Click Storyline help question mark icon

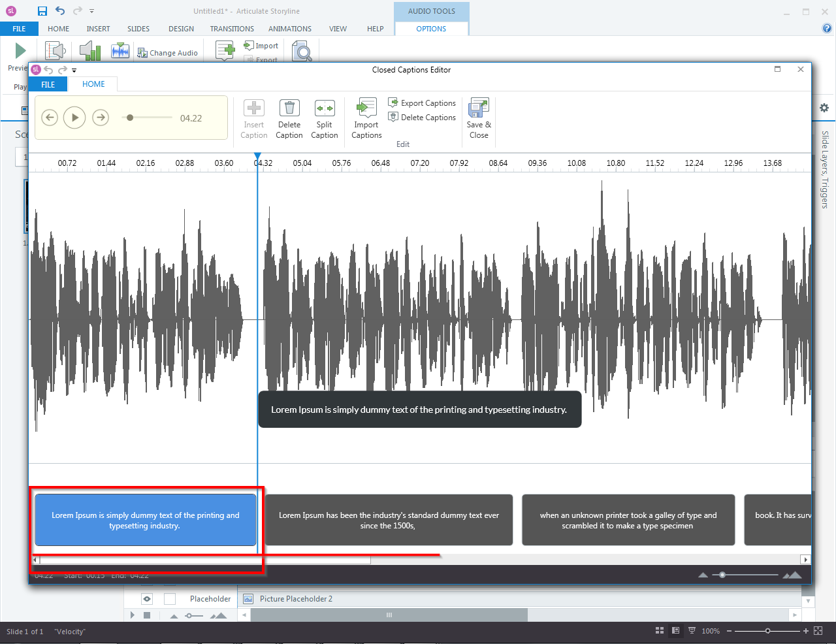(828, 28)
